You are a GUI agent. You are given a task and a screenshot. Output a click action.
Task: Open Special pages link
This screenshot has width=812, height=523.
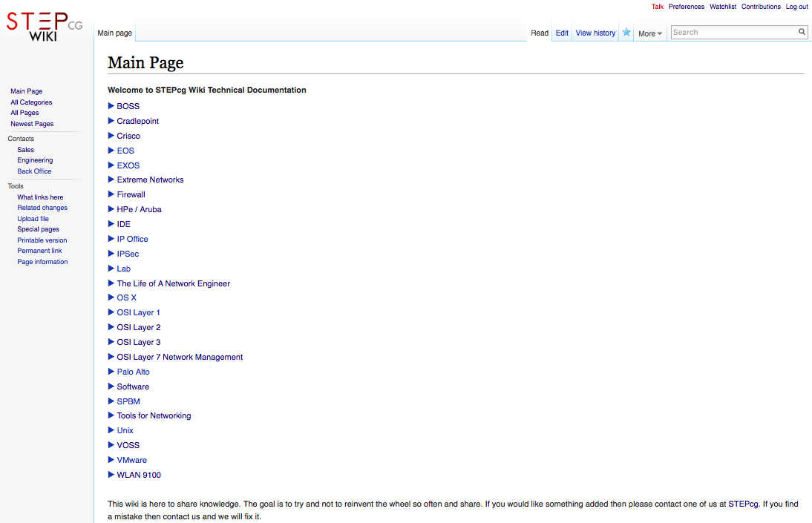38,229
